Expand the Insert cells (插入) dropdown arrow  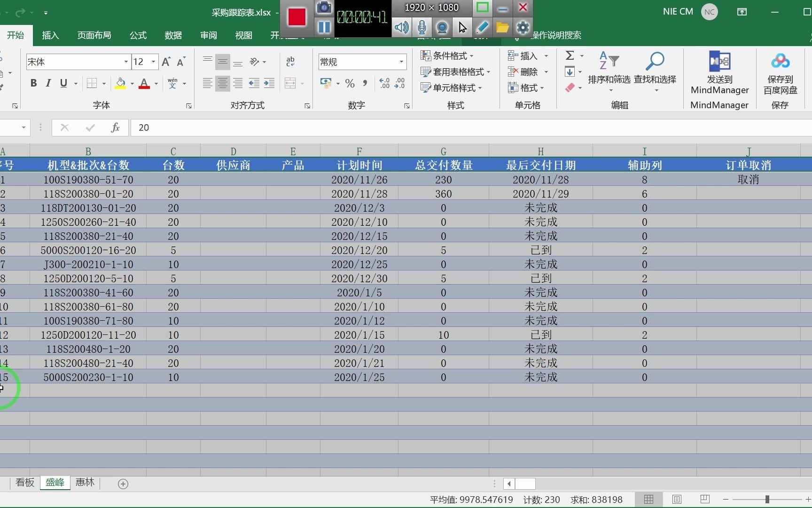click(546, 56)
